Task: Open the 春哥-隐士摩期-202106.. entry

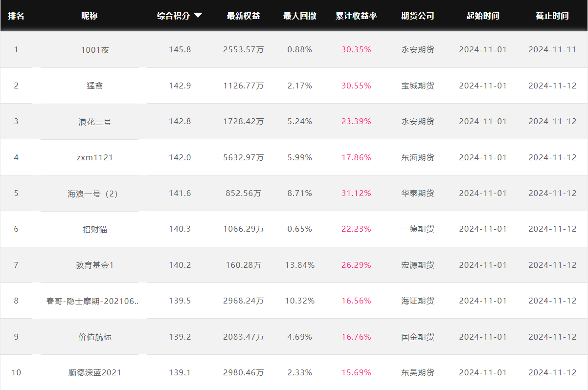Action: (92, 301)
